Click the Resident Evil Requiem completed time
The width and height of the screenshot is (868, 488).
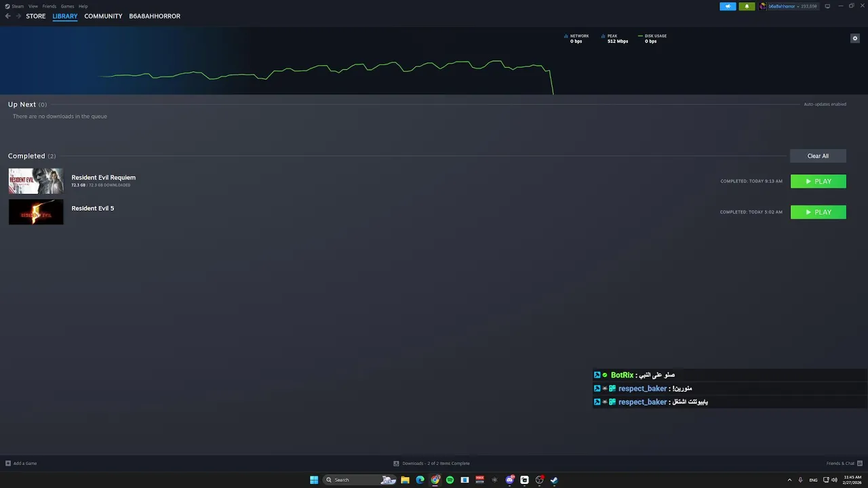point(751,182)
